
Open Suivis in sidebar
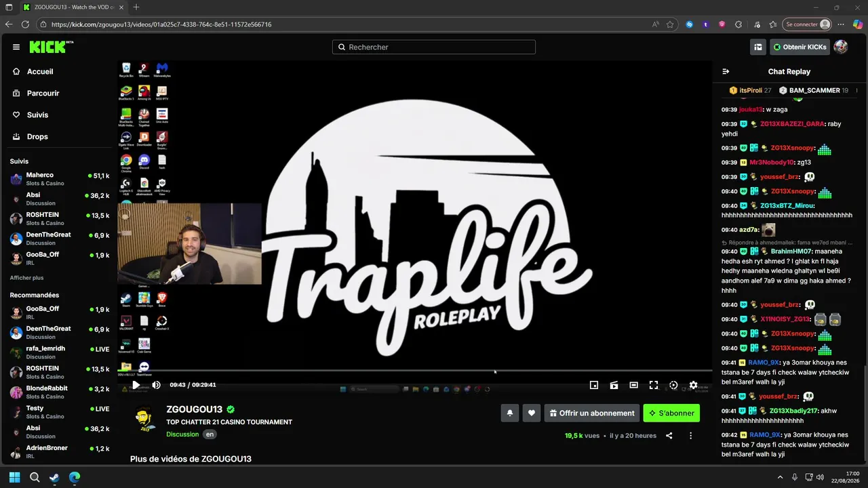[37, 115]
